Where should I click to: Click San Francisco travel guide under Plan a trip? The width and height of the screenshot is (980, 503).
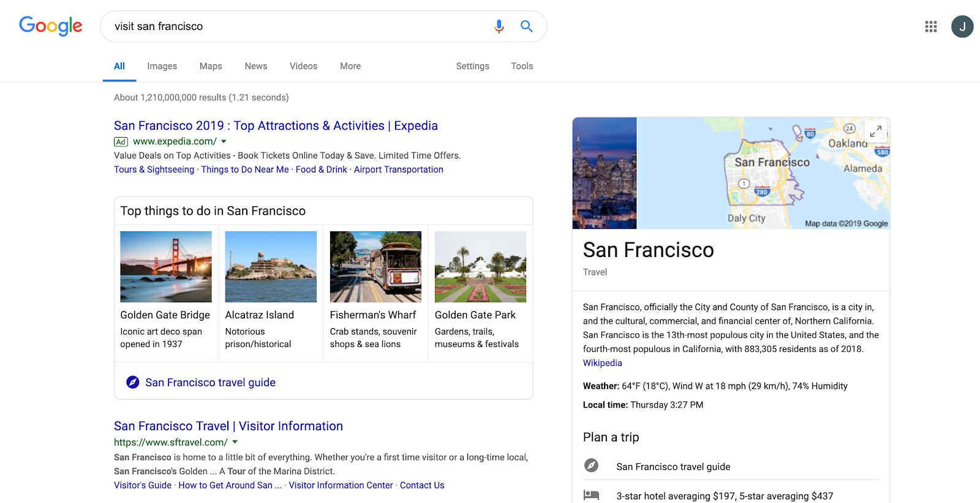[x=673, y=466]
